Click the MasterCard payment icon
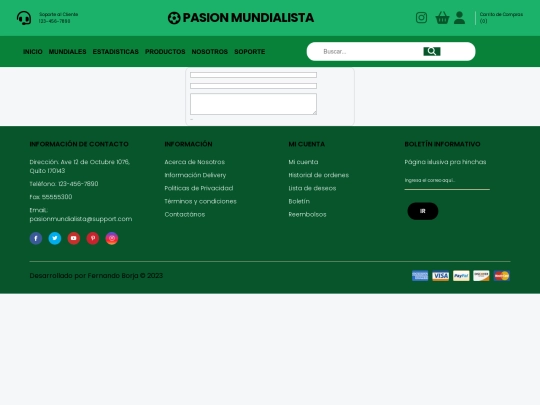The width and height of the screenshot is (540, 405). pyautogui.click(x=502, y=276)
